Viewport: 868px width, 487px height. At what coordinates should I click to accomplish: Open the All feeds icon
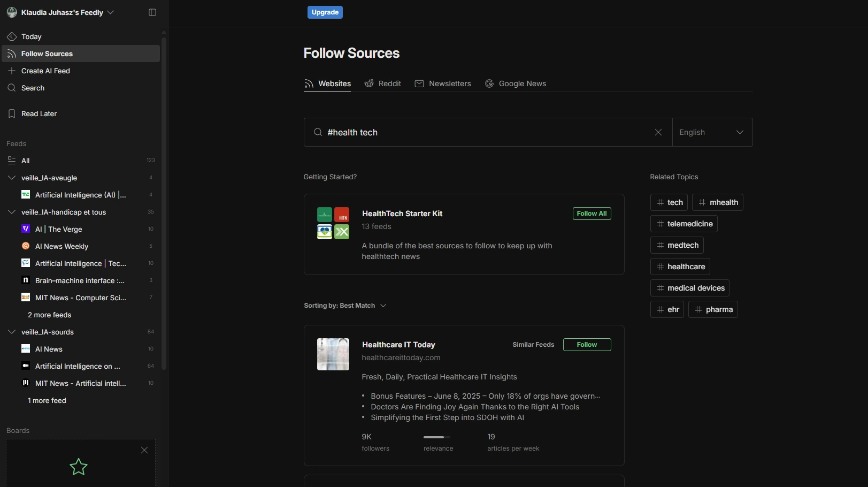(x=12, y=161)
